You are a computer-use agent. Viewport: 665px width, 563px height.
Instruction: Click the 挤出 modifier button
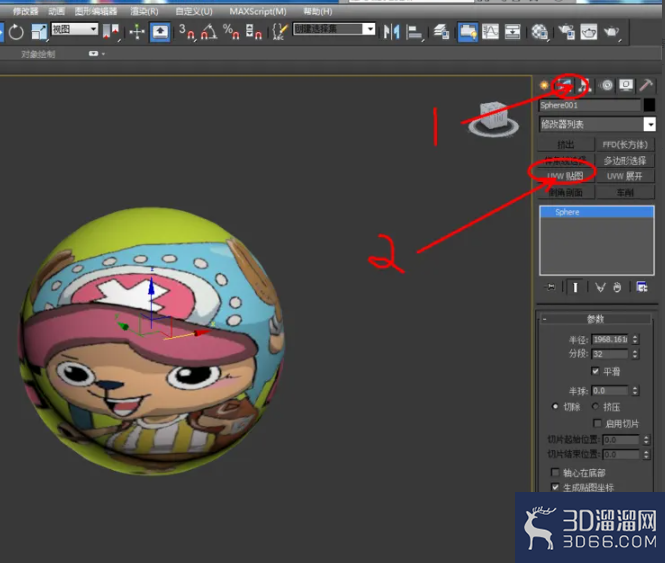[566, 145]
